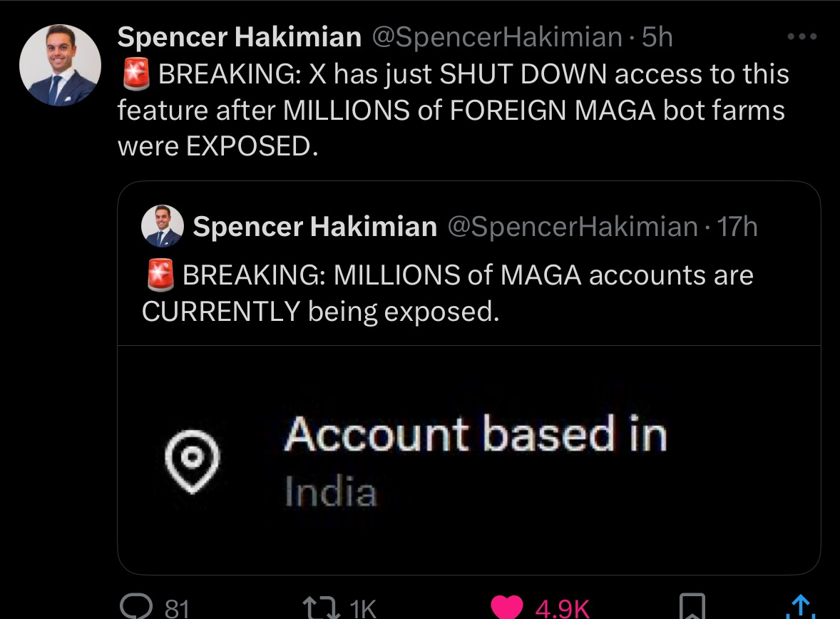The image size is (840, 619).
Task: Open Spencer Hakimian's large profile avatar
Action: [60, 65]
